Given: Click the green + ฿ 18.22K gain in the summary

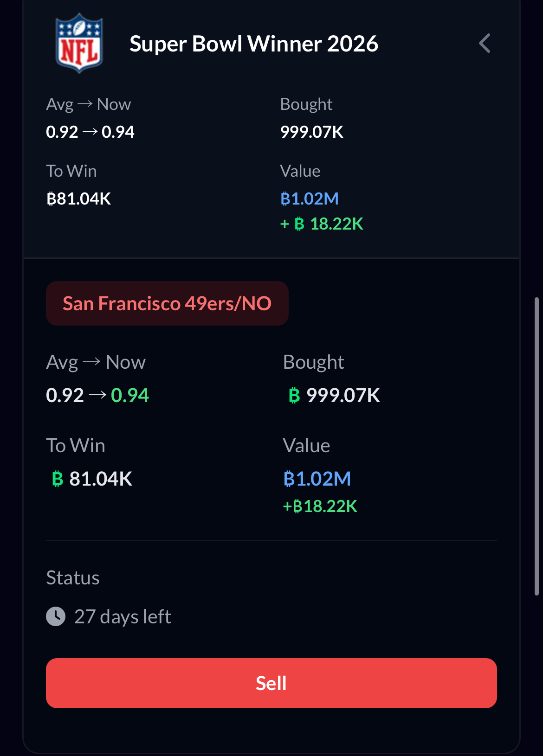Looking at the screenshot, I should 322,224.
